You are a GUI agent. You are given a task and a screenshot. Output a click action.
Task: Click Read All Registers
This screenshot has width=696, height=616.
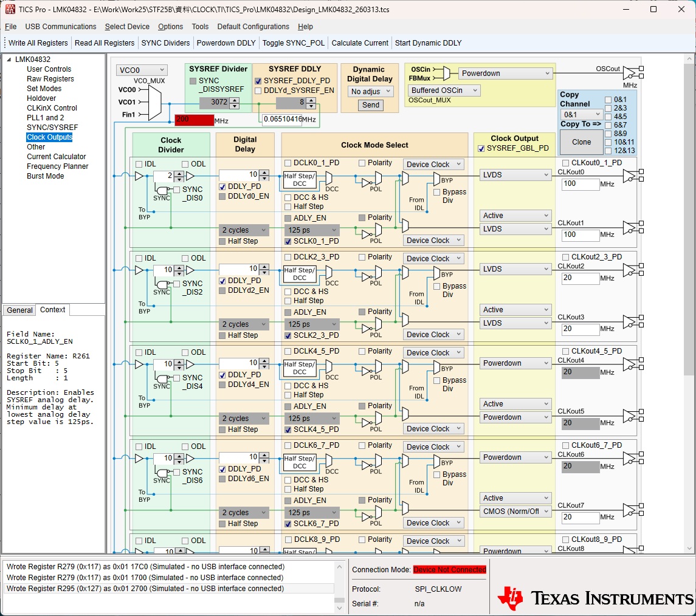[x=105, y=43]
